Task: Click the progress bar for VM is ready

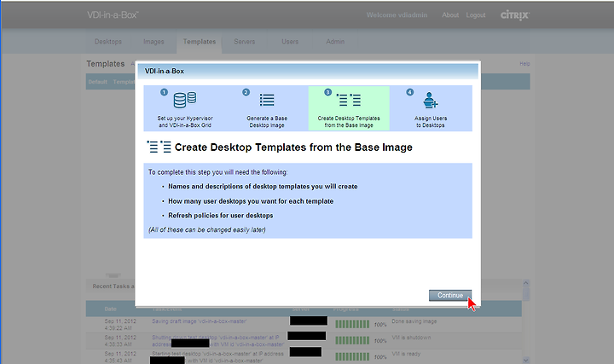Action: tap(352, 356)
